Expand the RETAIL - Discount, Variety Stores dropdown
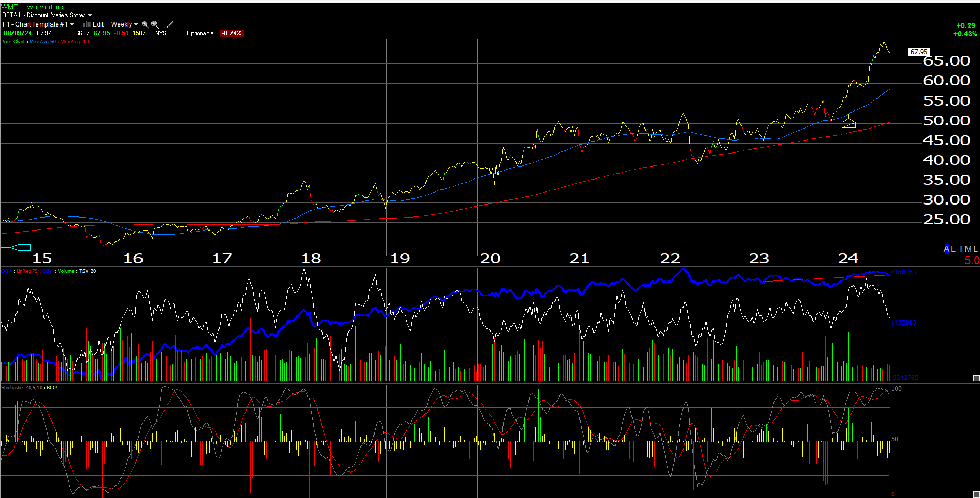This screenshot has width=980, height=498. (x=47, y=15)
